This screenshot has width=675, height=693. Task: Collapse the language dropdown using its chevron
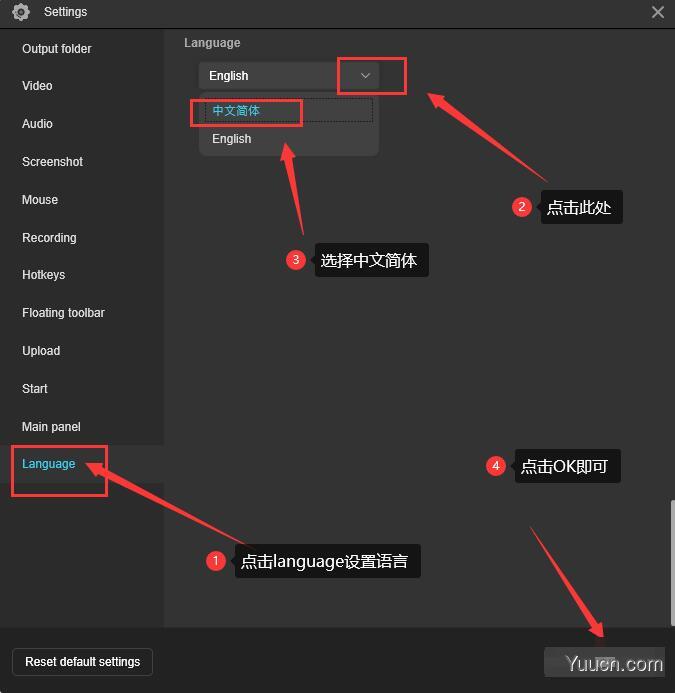click(x=365, y=76)
